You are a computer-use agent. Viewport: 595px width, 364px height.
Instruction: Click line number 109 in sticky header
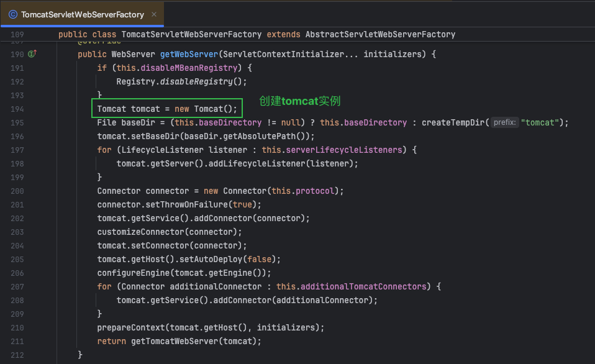click(17, 35)
